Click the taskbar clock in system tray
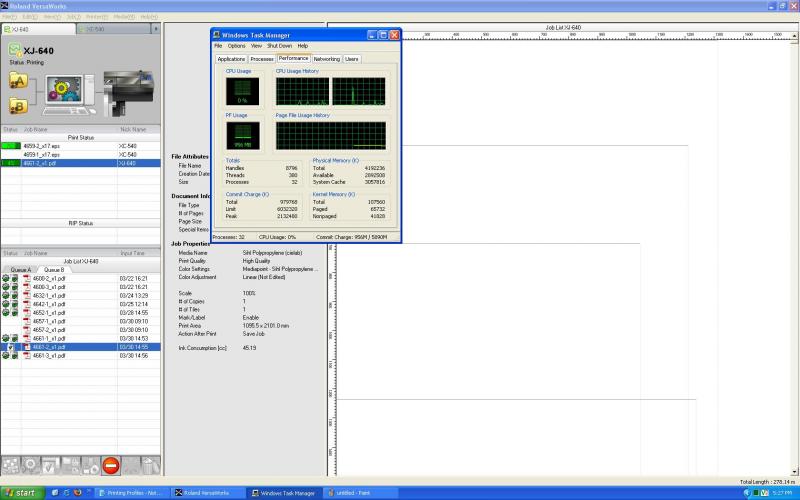 782,493
